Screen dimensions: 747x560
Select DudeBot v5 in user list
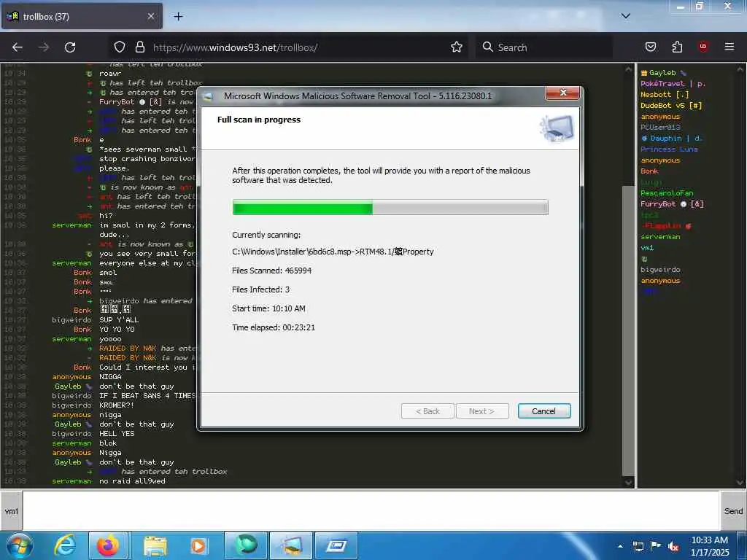(671, 106)
